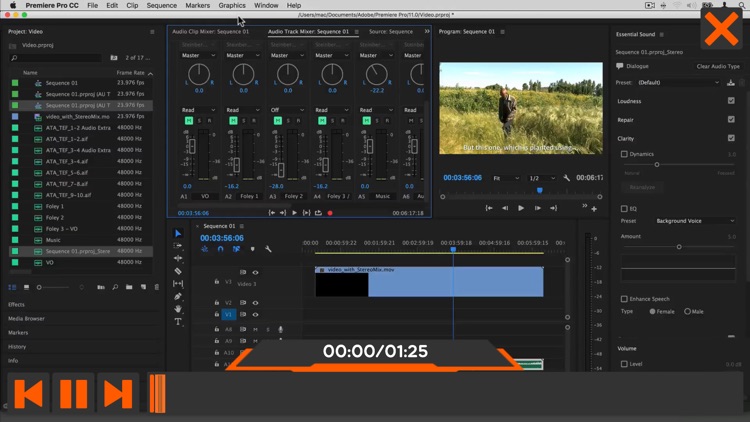Viewport: 750px width, 422px height.
Task: Open Program monitor settings wrench
Action: point(567,178)
